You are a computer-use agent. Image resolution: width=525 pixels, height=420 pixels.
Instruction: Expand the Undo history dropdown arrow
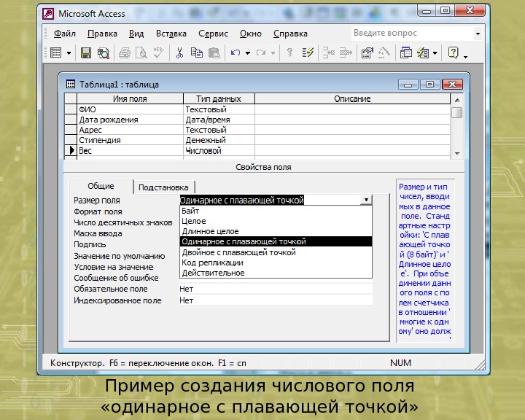tap(248, 53)
